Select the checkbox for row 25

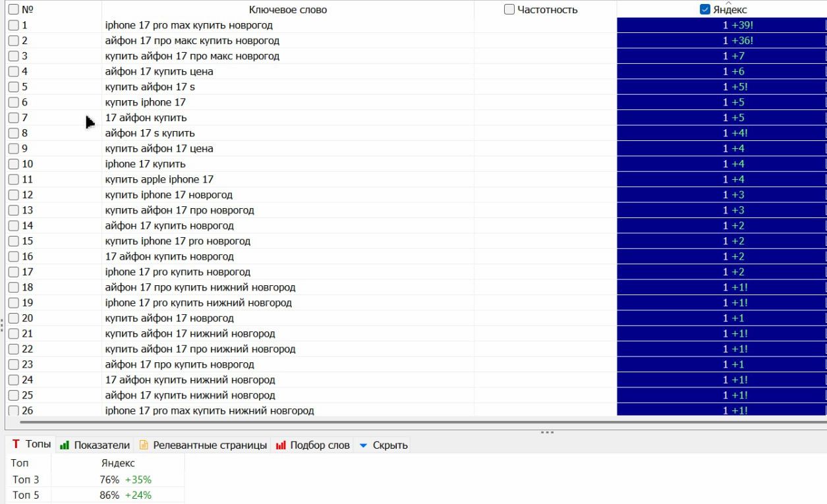(13, 395)
